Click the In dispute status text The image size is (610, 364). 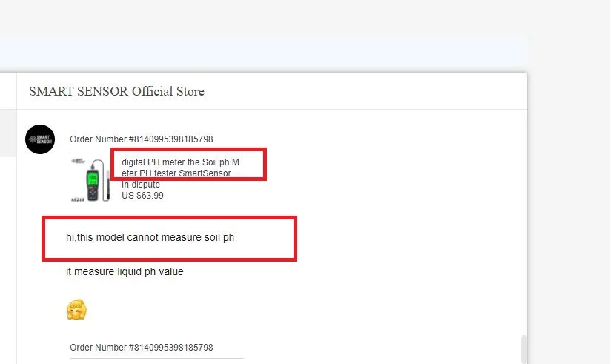point(141,185)
